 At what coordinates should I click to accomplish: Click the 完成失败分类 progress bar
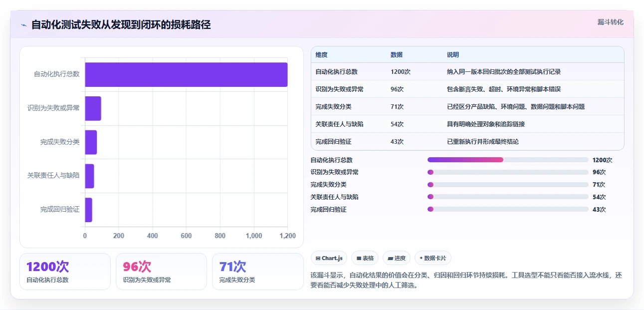(x=508, y=185)
